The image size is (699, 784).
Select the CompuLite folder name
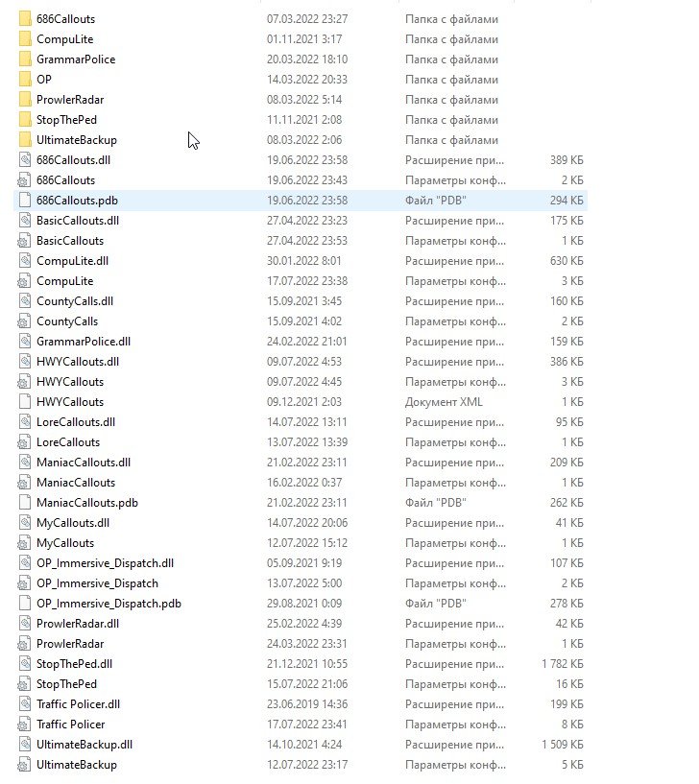click(64, 39)
